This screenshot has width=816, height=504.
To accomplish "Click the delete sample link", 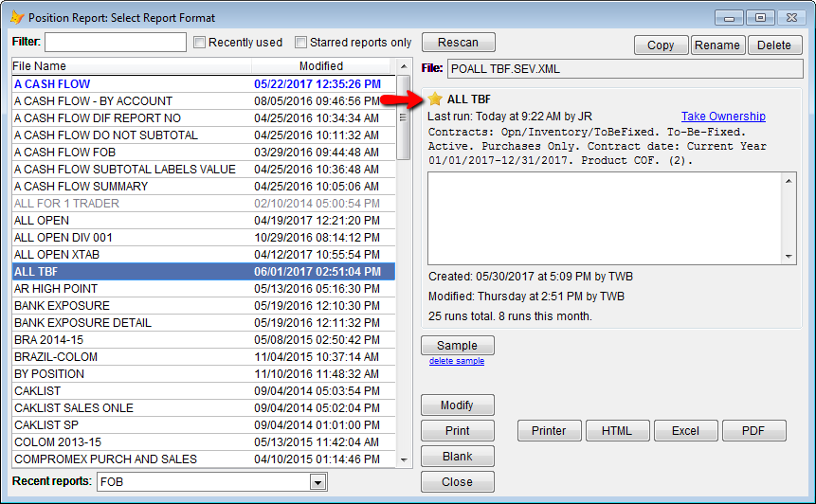I will pos(457,361).
